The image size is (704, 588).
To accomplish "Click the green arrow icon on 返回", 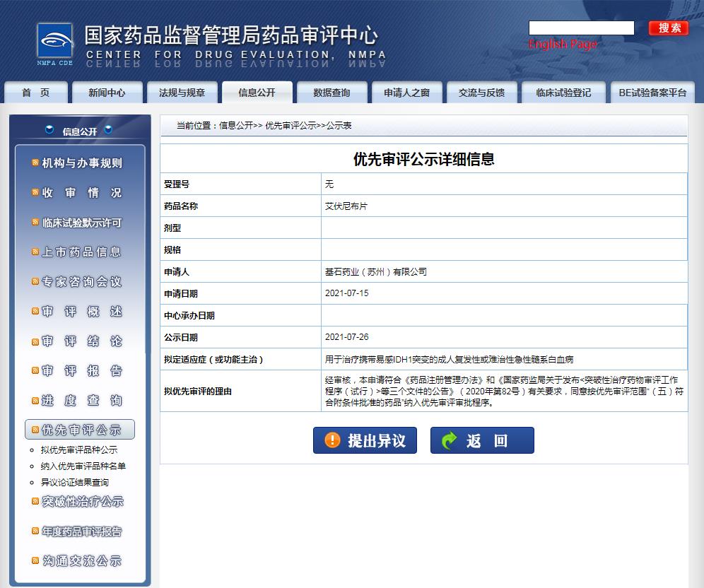I will click(450, 440).
